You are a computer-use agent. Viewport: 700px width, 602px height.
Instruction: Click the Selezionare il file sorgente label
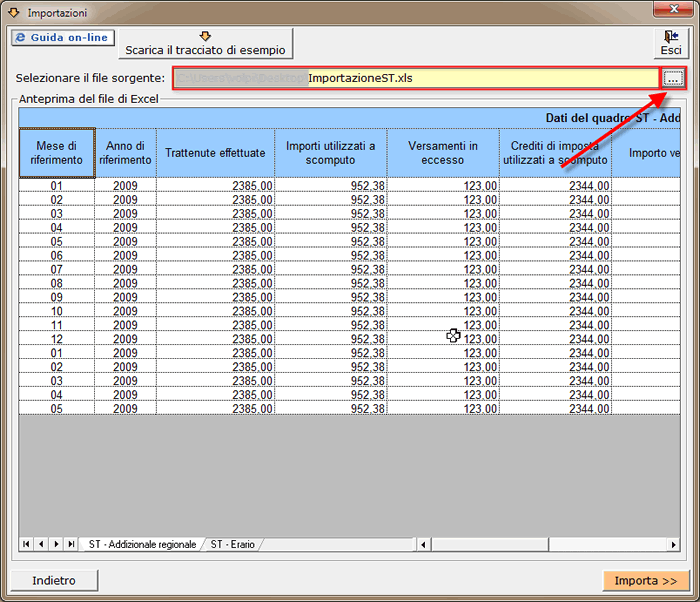click(91, 78)
